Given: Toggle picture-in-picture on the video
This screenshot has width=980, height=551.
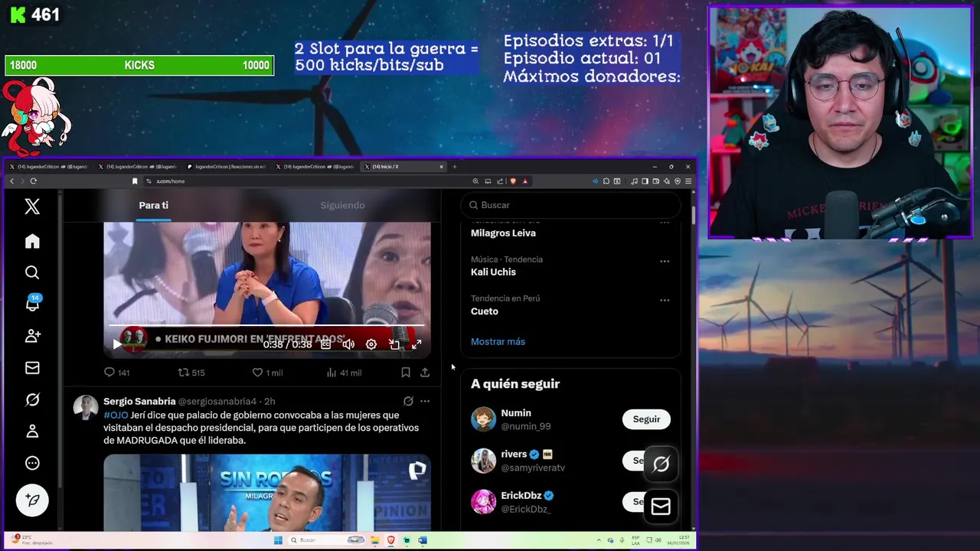Looking at the screenshot, I should point(394,344).
